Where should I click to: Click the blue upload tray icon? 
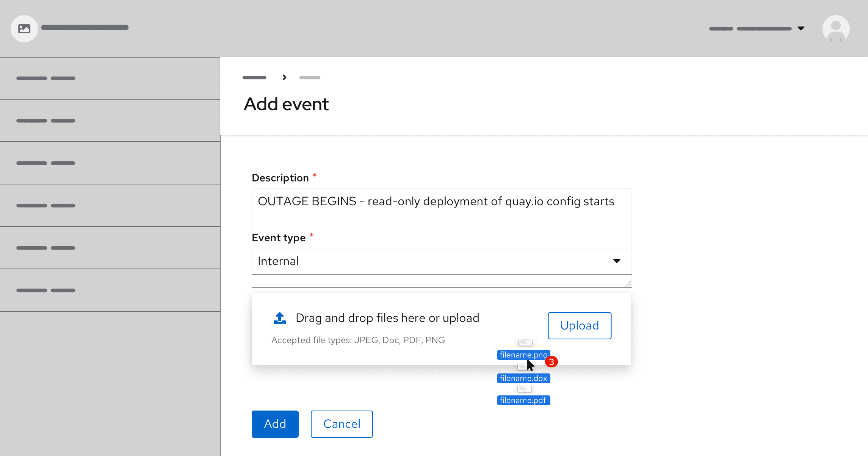click(280, 318)
